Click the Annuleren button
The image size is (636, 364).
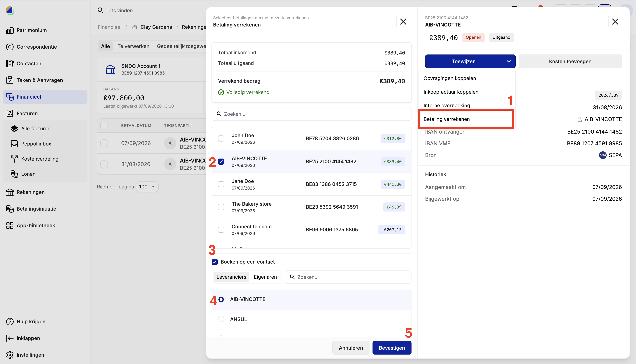coord(351,348)
